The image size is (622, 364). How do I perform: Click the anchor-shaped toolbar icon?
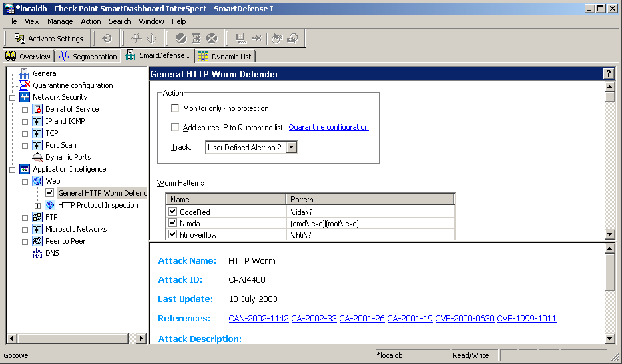(152, 39)
